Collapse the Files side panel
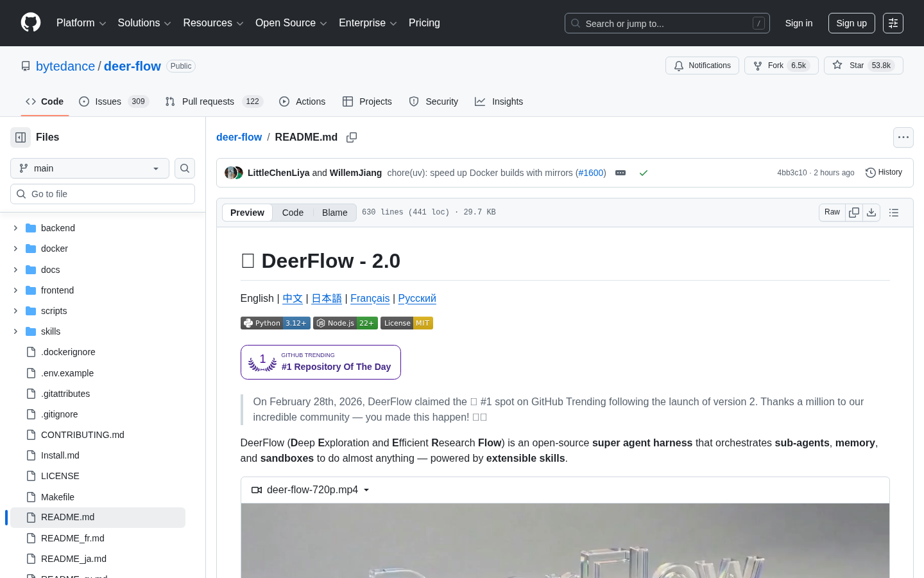The height and width of the screenshot is (578, 924). pos(20,137)
